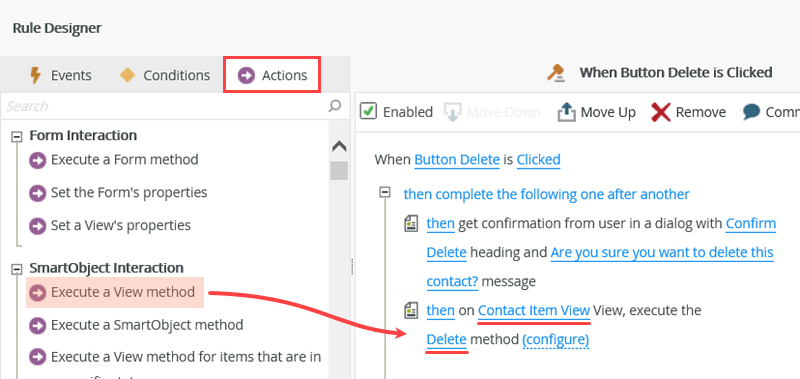Switch to the Conditions tab
Image resolution: width=800 pixels, height=379 pixels.
(165, 75)
